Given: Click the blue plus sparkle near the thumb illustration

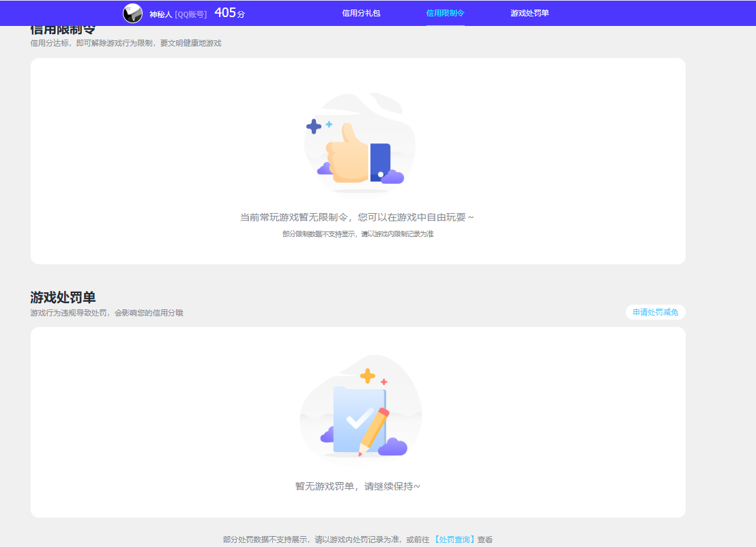Looking at the screenshot, I should tap(315, 125).
